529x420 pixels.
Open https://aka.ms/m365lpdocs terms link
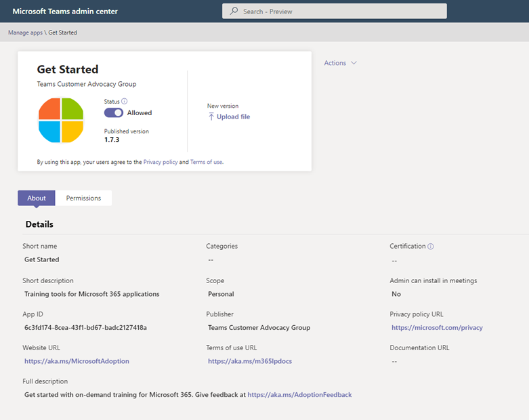pyautogui.click(x=250, y=361)
